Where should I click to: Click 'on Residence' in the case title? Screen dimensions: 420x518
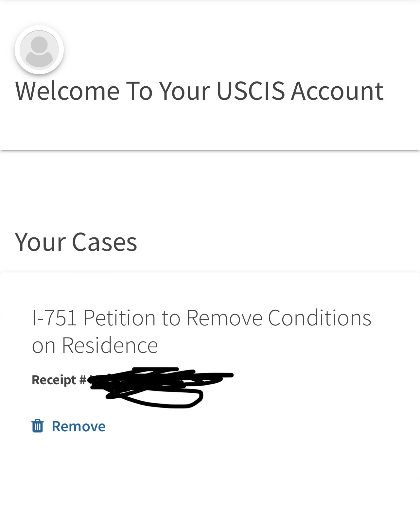click(95, 345)
